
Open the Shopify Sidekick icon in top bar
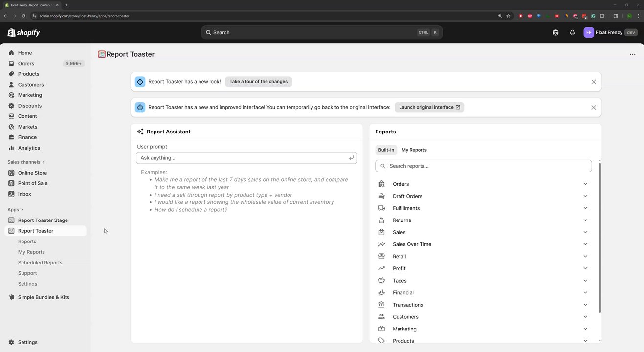tap(555, 33)
